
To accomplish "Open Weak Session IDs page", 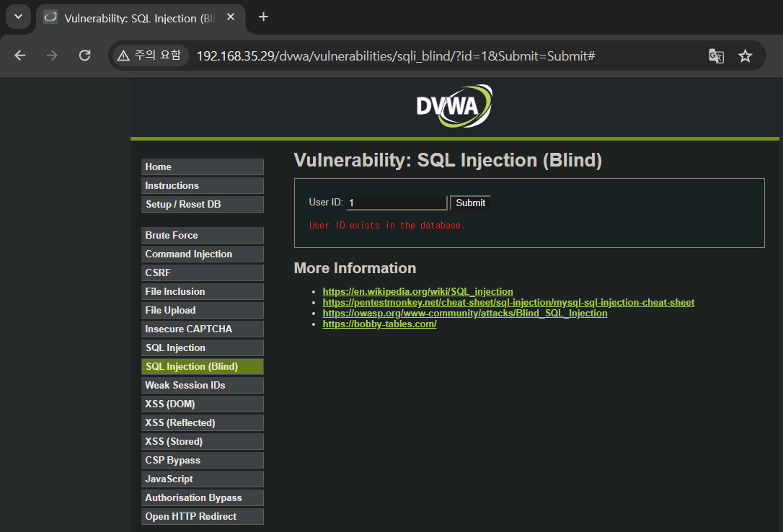I will pyautogui.click(x=203, y=385).
